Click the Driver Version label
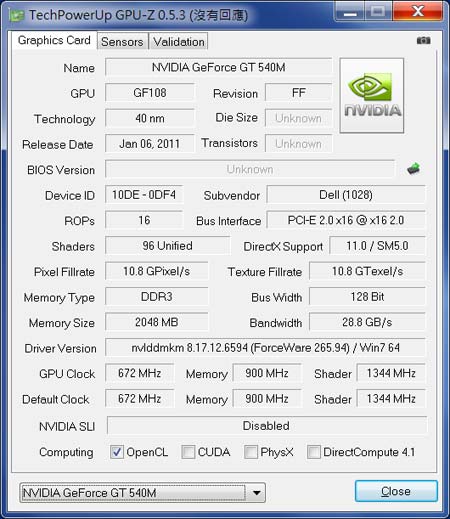 [61, 348]
